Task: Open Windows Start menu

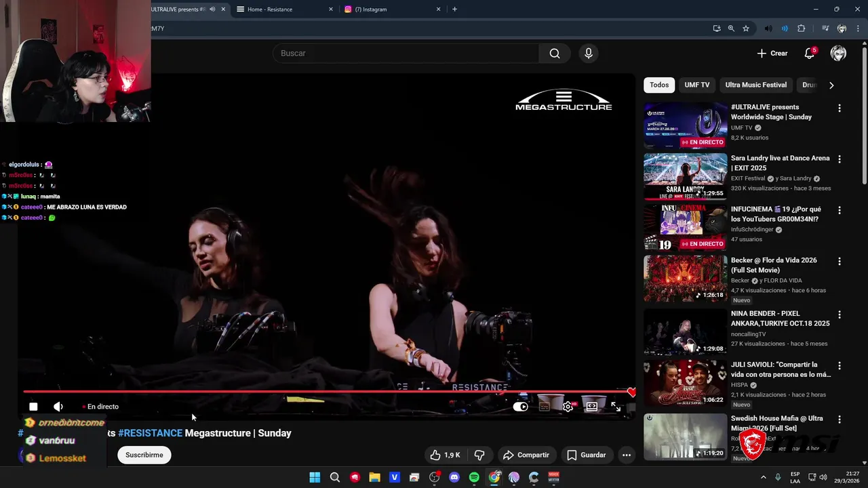Action: pos(315,477)
